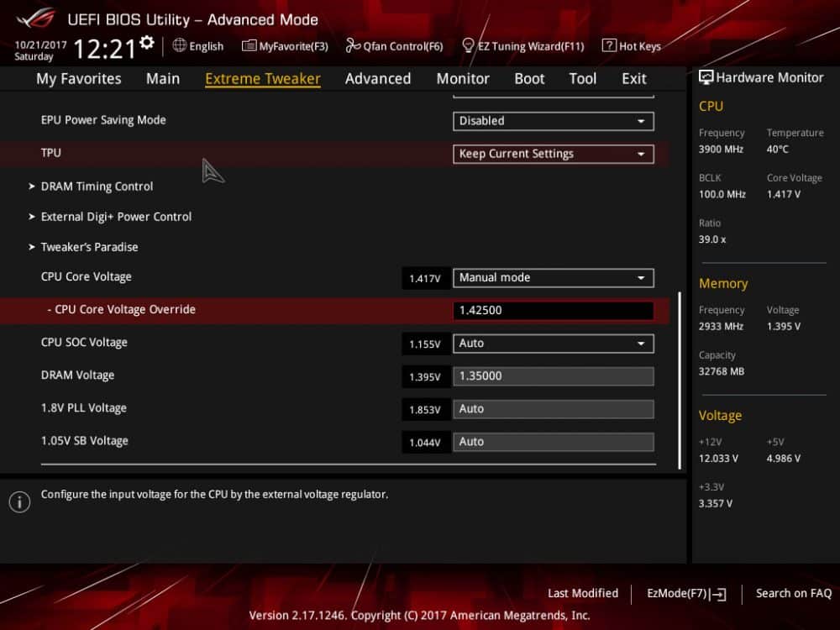Click the 1.417V CPU core voltage reading
Viewport: 840px width, 630px height.
(425, 279)
